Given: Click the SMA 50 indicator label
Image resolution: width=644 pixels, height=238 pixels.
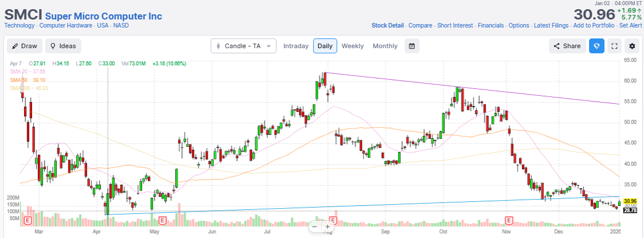Looking at the screenshot, I should click(27, 80).
